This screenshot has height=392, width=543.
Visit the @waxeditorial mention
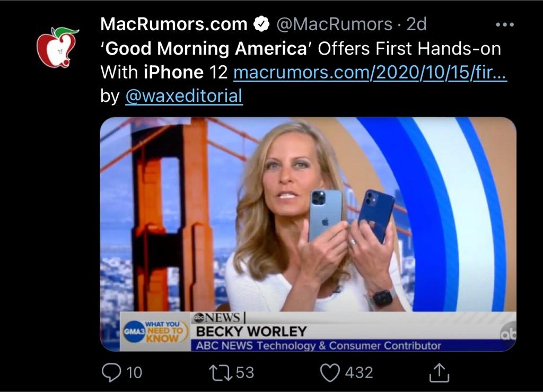(x=184, y=95)
